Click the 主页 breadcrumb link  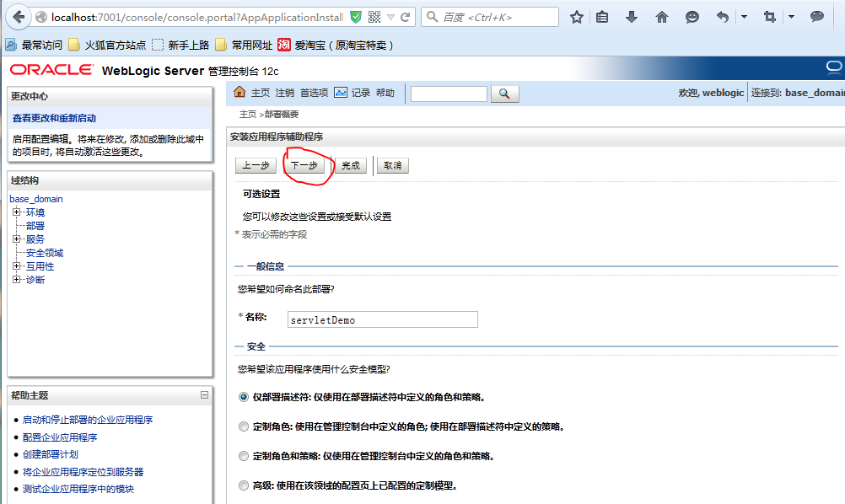click(x=248, y=114)
